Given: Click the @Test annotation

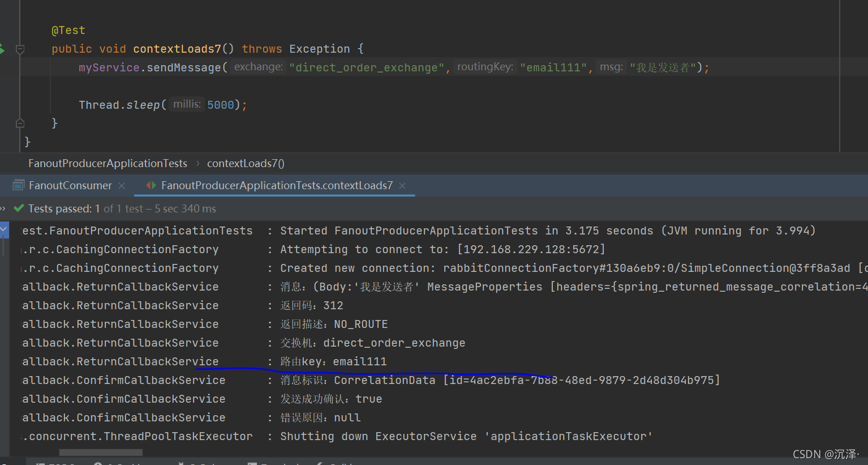Looking at the screenshot, I should (x=68, y=30).
